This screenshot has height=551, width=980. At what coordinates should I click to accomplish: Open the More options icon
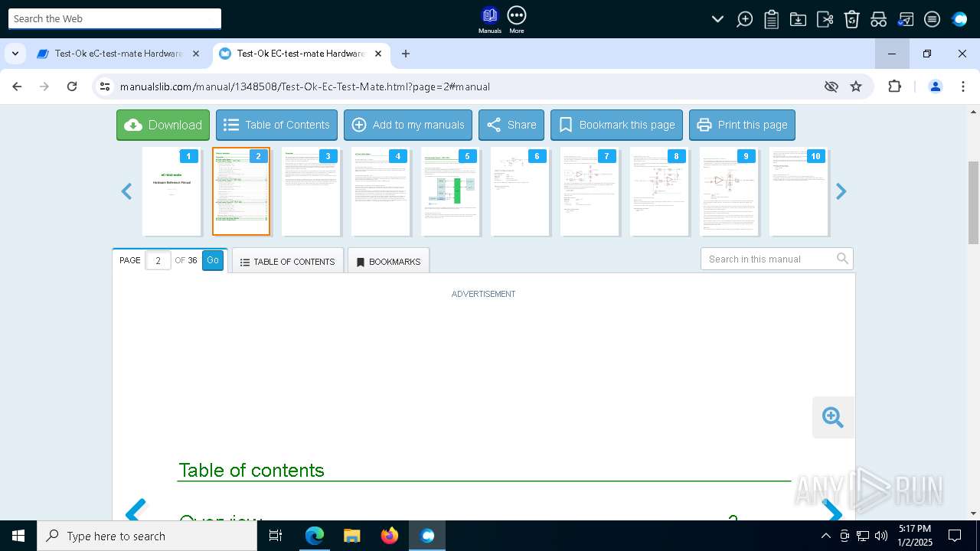click(x=517, y=20)
